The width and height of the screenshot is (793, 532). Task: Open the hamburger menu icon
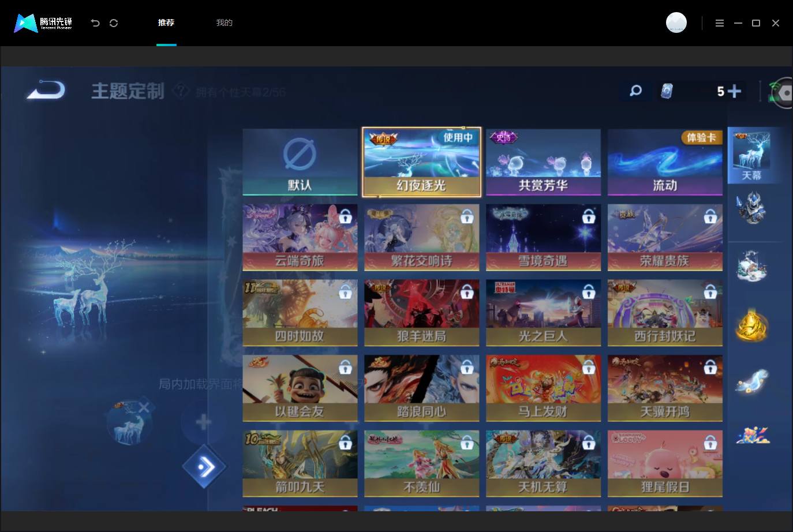click(720, 23)
